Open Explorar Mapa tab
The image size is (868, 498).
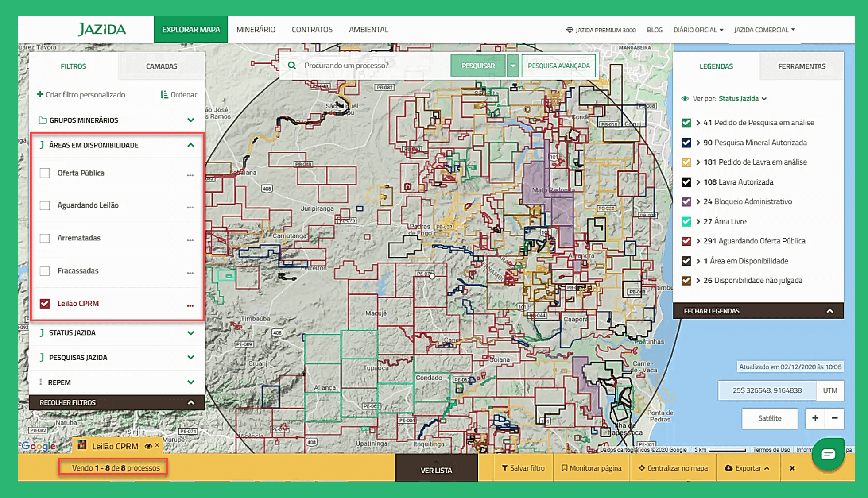pyautogui.click(x=191, y=30)
